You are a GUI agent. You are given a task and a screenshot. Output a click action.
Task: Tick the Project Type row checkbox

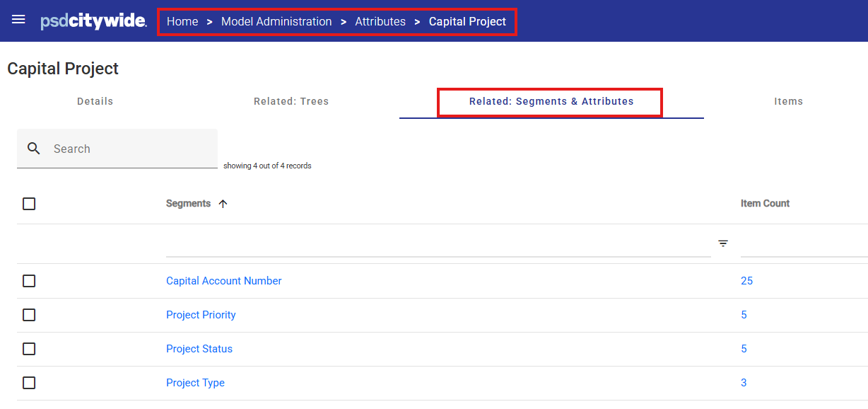tap(29, 383)
